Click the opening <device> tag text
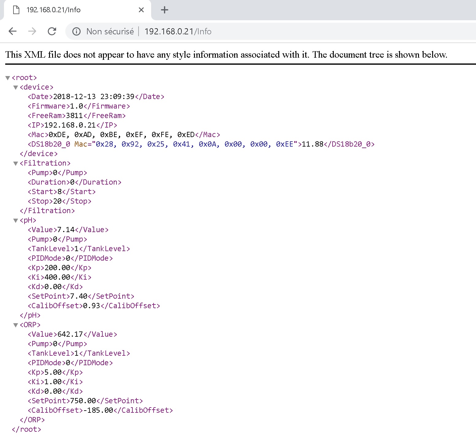 pyautogui.click(x=36, y=87)
